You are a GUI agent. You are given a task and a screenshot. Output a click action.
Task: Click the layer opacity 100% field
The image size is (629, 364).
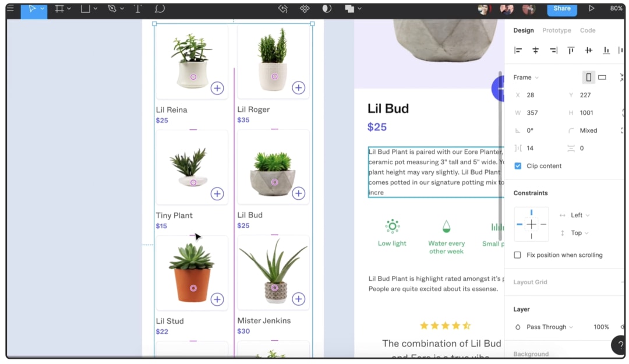pos(601,327)
